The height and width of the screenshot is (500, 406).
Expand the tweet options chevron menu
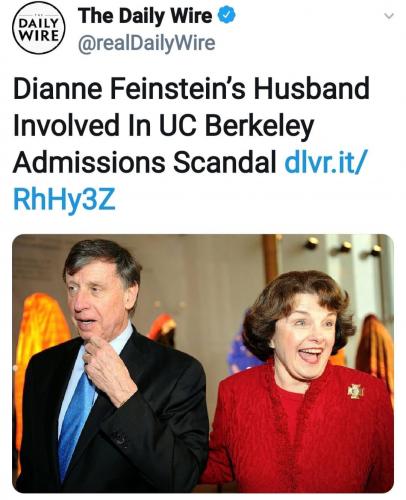[x=389, y=16]
